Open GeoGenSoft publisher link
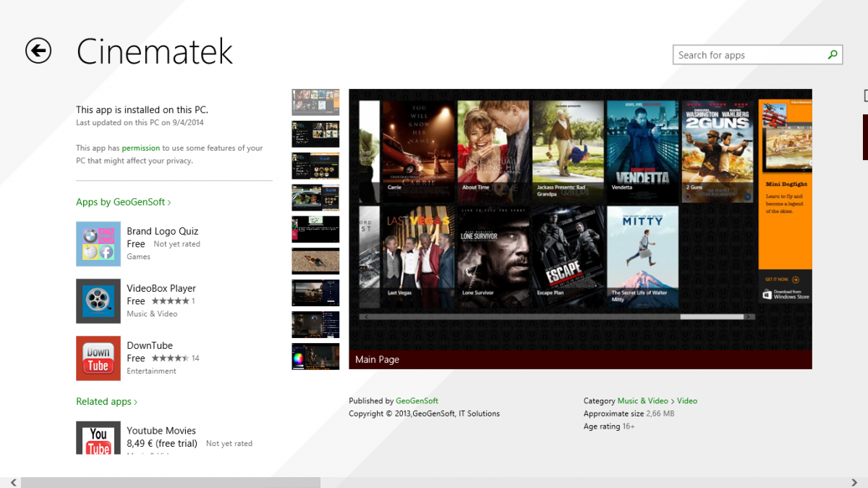This screenshot has width=868, height=488. pyautogui.click(x=417, y=400)
